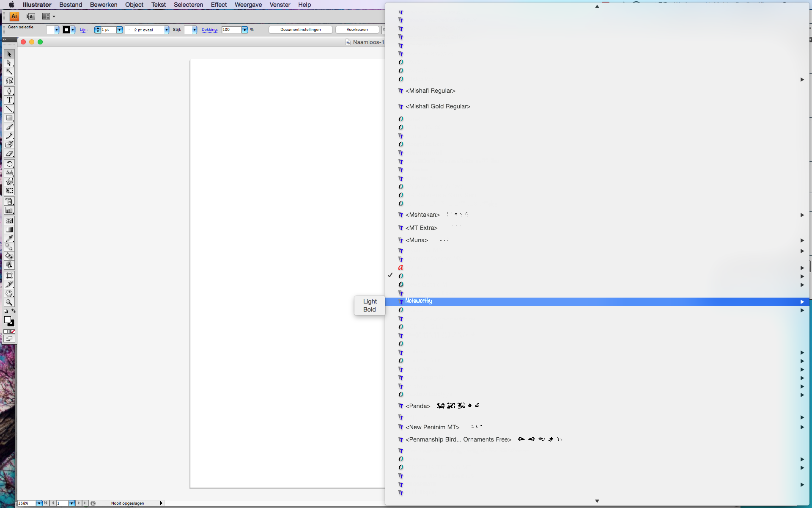The width and height of the screenshot is (812, 508).
Task: Select the Zoom magnifier tool
Action: click(9, 302)
